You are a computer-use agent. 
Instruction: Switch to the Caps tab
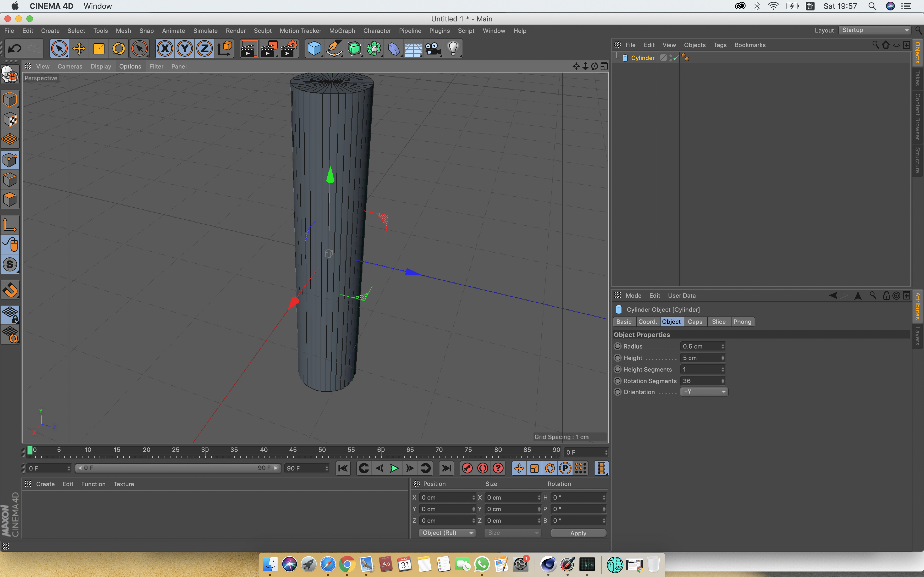pos(694,322)
